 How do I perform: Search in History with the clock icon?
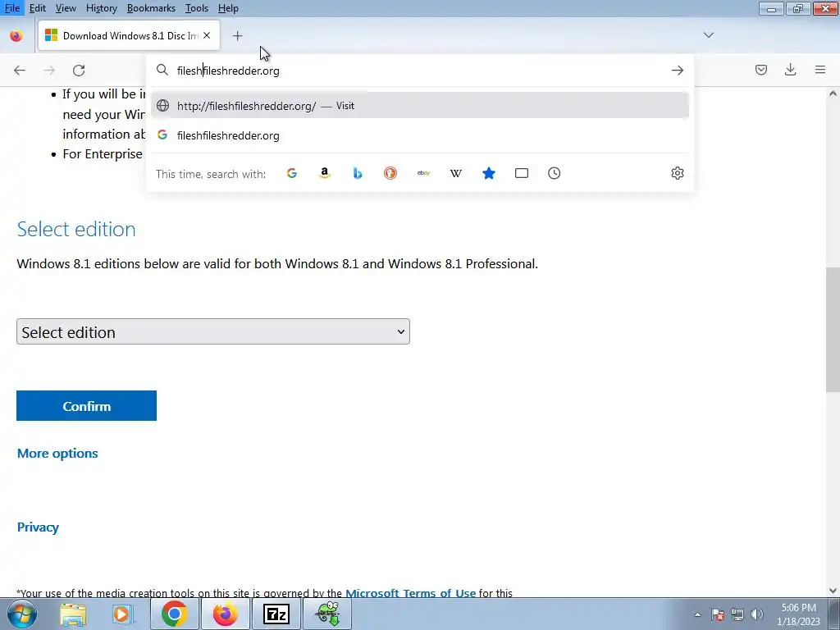pos(554,173)
